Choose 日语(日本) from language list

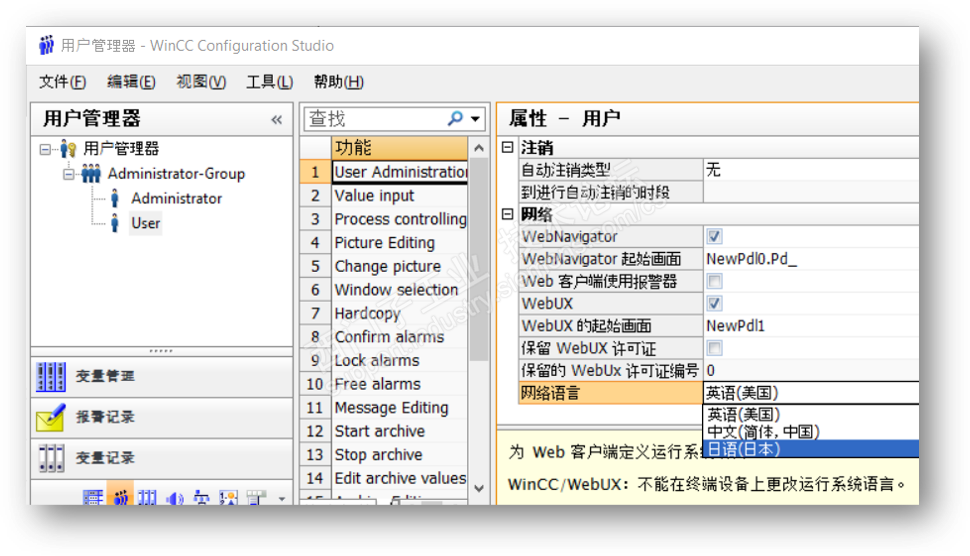[811, 449]
